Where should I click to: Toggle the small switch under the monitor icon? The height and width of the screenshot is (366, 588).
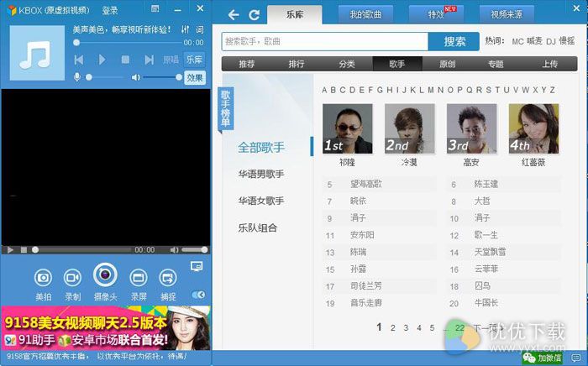point(198,295)
